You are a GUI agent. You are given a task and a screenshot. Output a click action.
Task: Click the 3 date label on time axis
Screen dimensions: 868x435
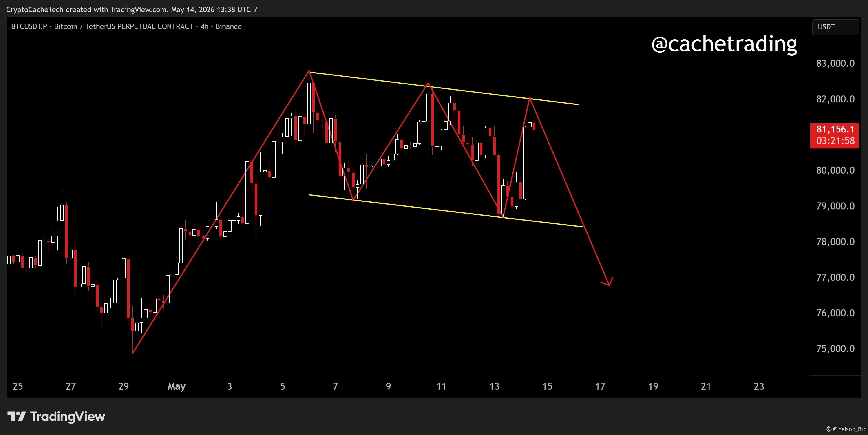[x=230, y=386]
